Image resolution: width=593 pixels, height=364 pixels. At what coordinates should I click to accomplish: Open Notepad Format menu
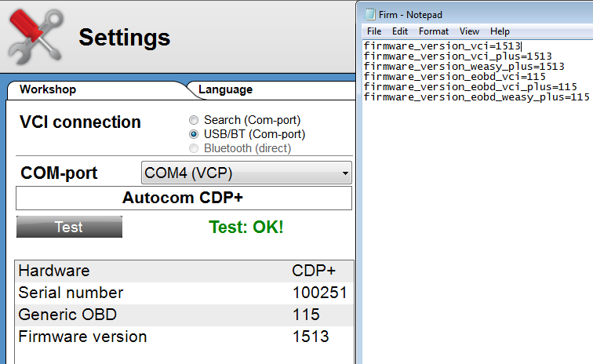434,31
